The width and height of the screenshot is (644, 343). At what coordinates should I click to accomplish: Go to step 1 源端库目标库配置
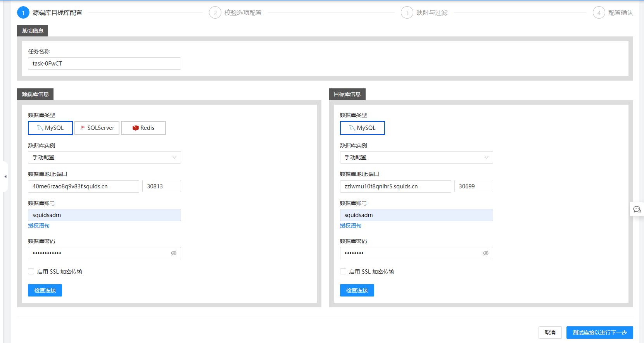[50, 13]
